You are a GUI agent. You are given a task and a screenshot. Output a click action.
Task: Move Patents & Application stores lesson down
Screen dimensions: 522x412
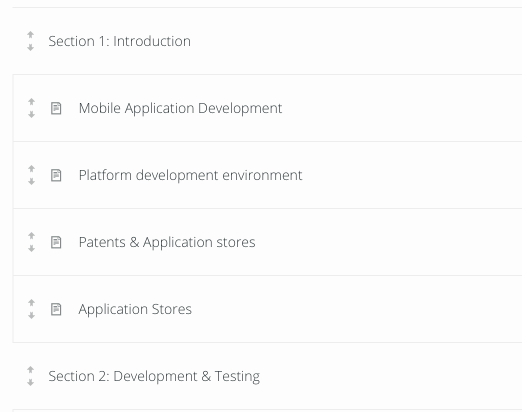click(31, 249)
